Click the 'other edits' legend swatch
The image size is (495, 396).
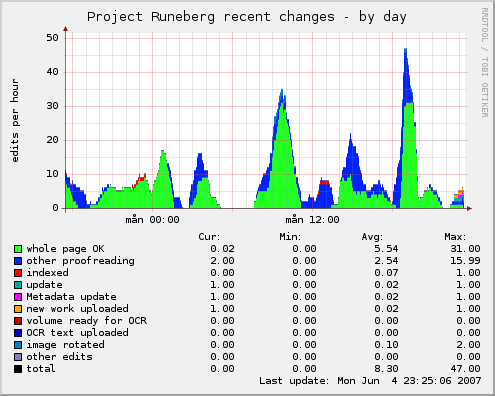coord(18,357)
